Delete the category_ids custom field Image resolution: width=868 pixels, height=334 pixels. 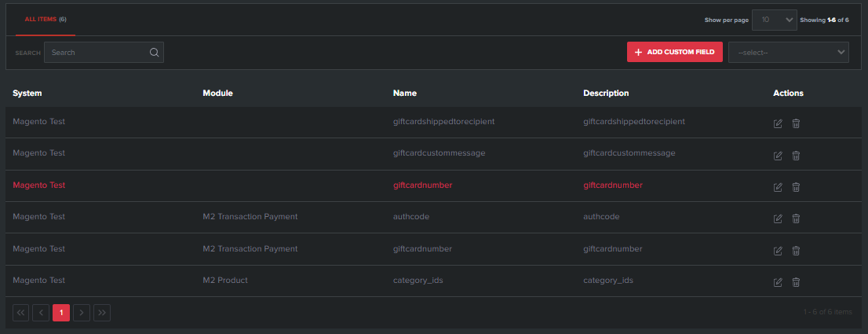click(x=796, y=282)
